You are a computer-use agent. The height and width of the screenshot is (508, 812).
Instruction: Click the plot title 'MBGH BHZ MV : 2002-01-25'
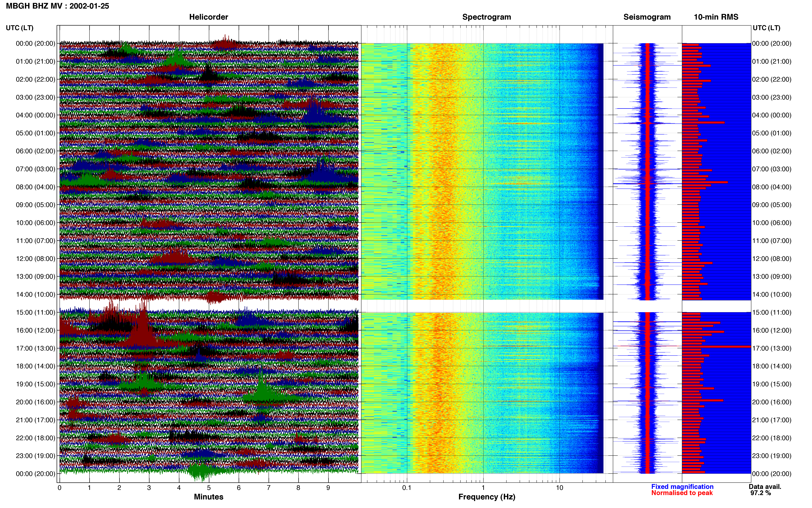point(57,6)
